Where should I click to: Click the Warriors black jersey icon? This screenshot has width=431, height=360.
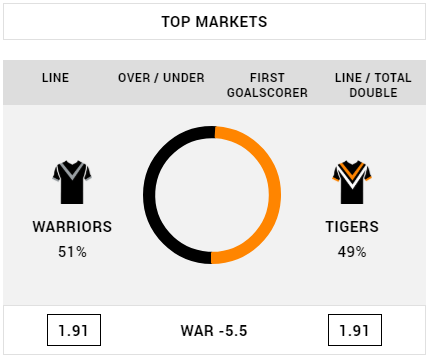click(72, 182)
